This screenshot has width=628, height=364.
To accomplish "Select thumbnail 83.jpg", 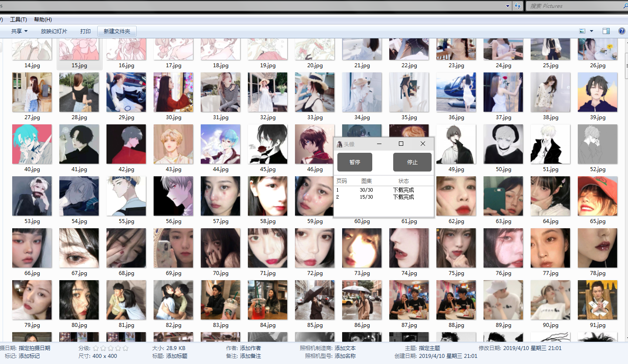I will pos(221,300).
